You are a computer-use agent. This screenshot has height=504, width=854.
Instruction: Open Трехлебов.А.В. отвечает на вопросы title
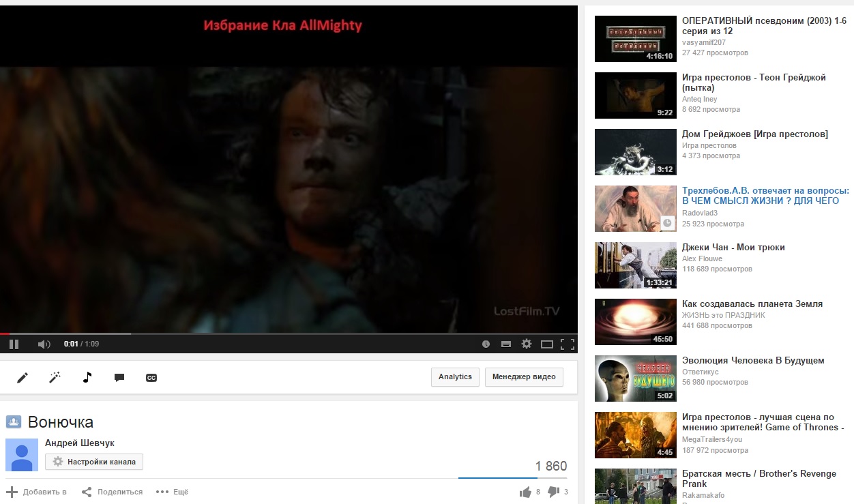coord(765,196)
